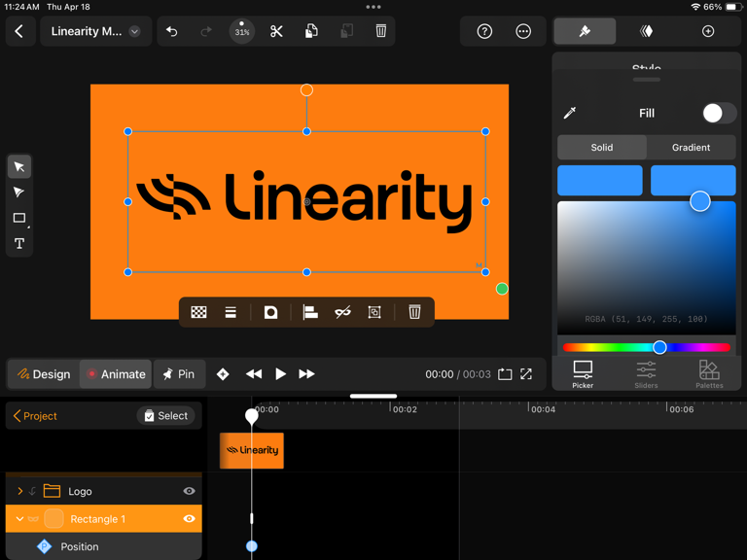Tap the panel drag handle below Style
Viewport: 747px width, 560px height.
647,80
